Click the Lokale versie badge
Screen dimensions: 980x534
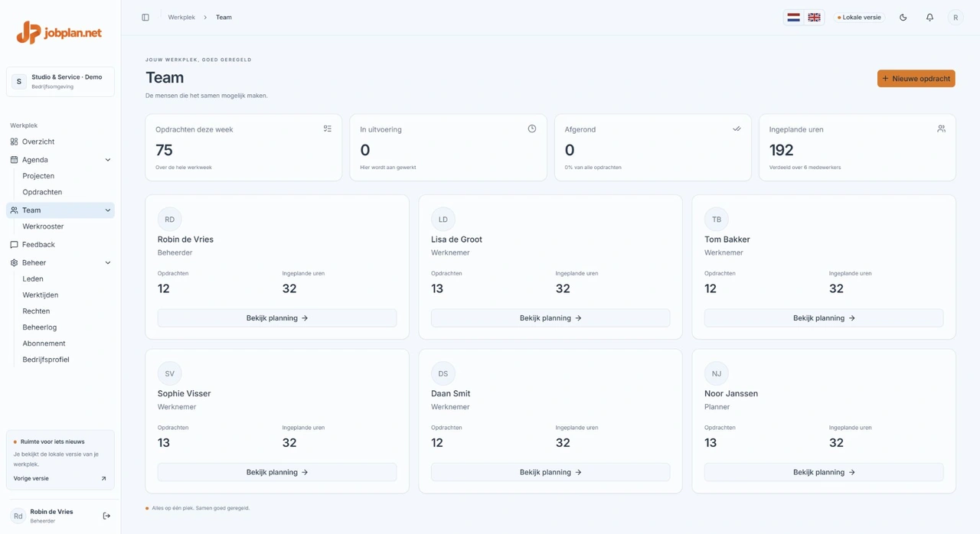(860, 17)
